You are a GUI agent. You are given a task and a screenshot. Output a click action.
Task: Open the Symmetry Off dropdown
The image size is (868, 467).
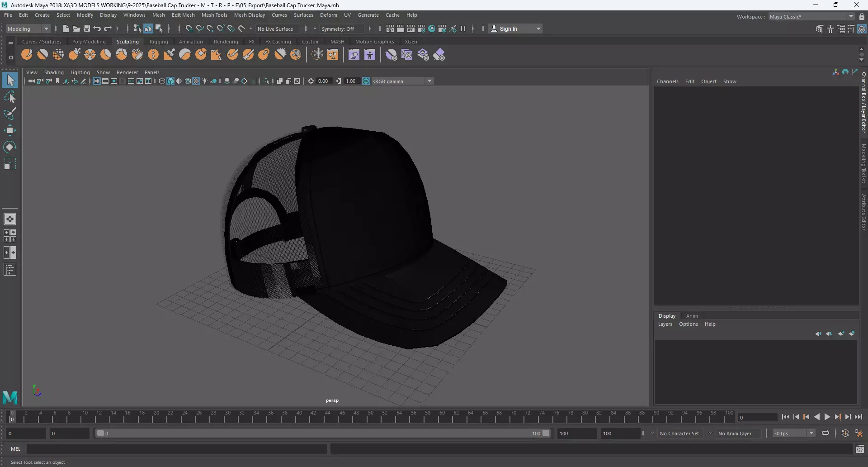(x=341, y=29)
